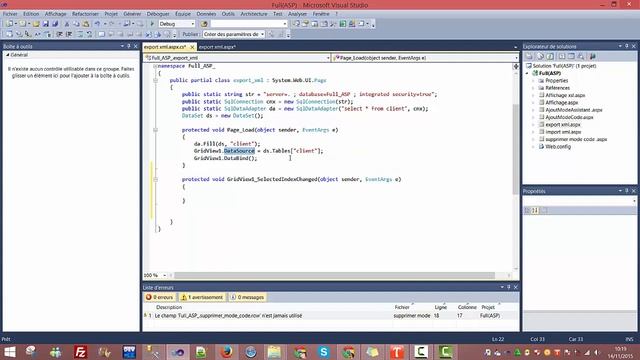Open the Affichage menu

point(55,14)
